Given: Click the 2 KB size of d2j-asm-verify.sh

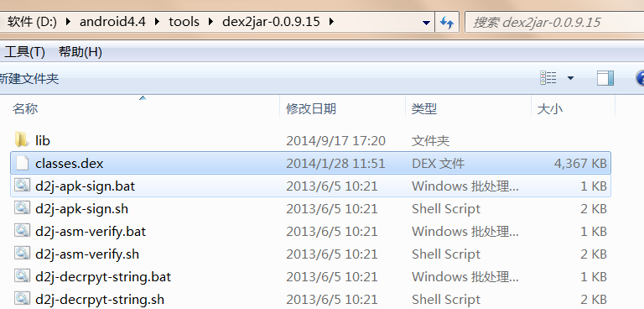Looking at the screenshot, I should coord(594,254).
